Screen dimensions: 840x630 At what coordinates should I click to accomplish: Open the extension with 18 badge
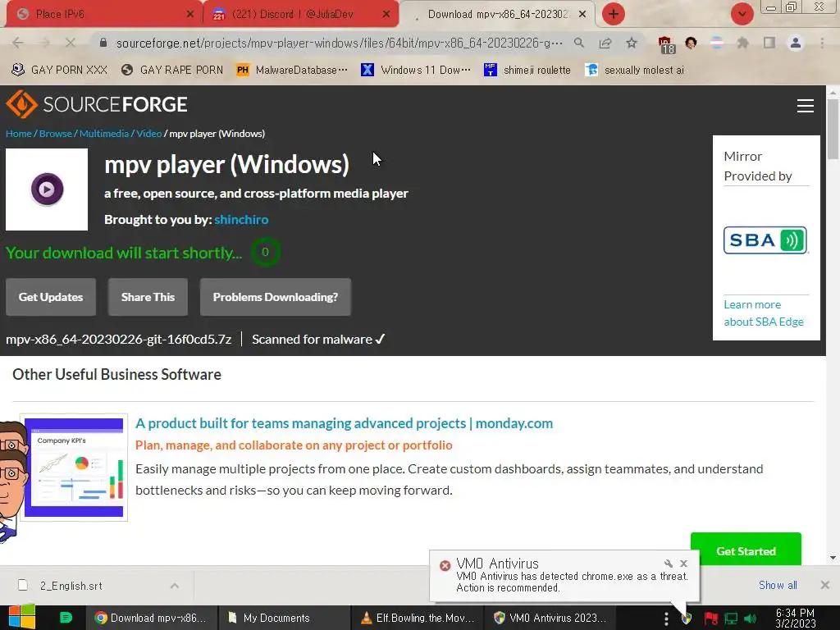pos(666,44)
